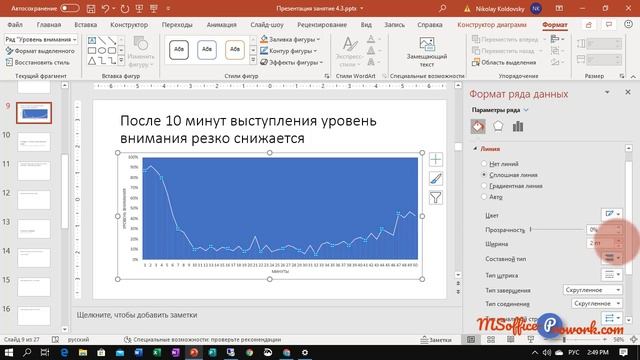Select slide 10 thumbnail
Screen dimensions: 640x360
coord(34,141)
